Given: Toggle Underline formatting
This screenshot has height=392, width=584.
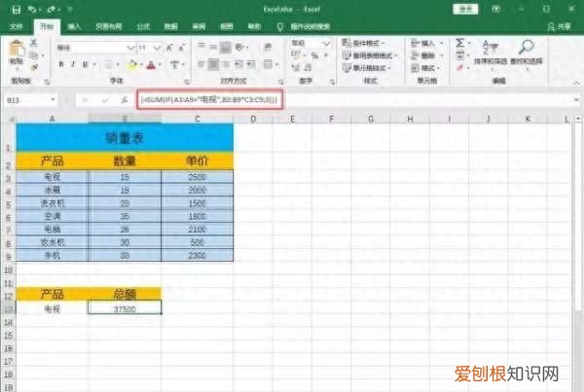Looking at the screenshot, I should [85, 64].
